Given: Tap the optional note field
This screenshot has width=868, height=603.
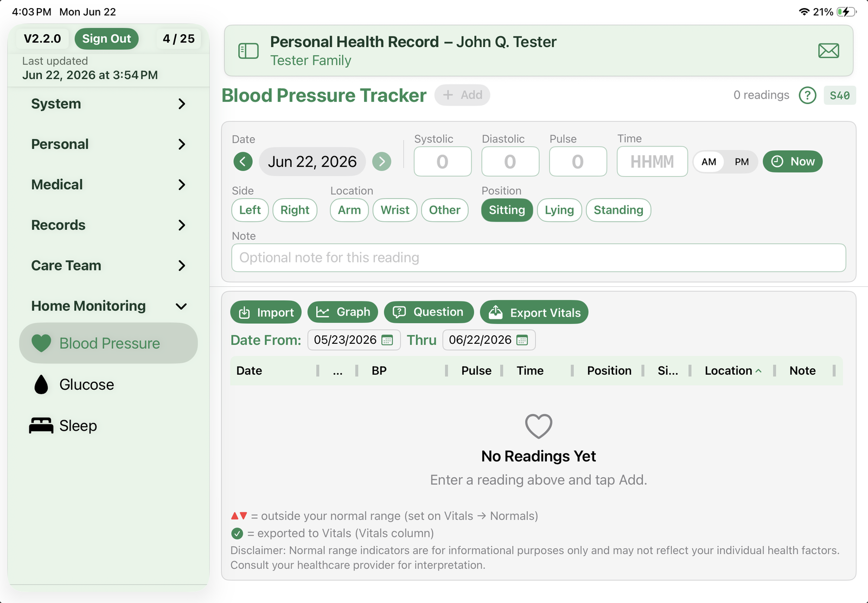Looking at the screenshot, I should coord(539,258).
